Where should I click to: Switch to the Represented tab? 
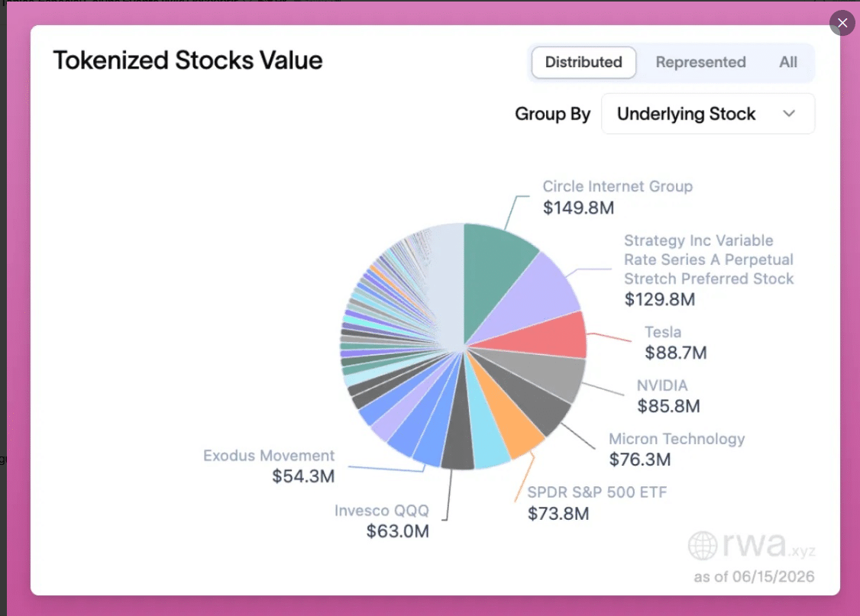click(700, 63)
